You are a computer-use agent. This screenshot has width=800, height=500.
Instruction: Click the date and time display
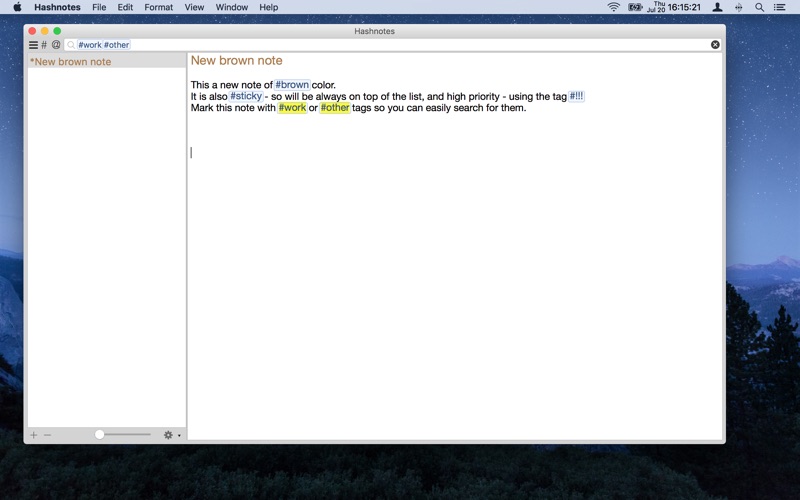[674, 7]
